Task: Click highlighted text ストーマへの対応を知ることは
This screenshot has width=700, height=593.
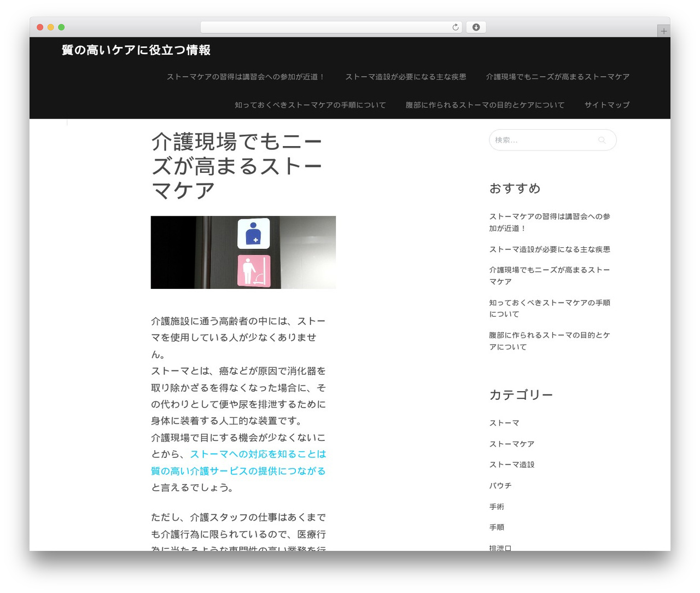Action: coord(258,454)
